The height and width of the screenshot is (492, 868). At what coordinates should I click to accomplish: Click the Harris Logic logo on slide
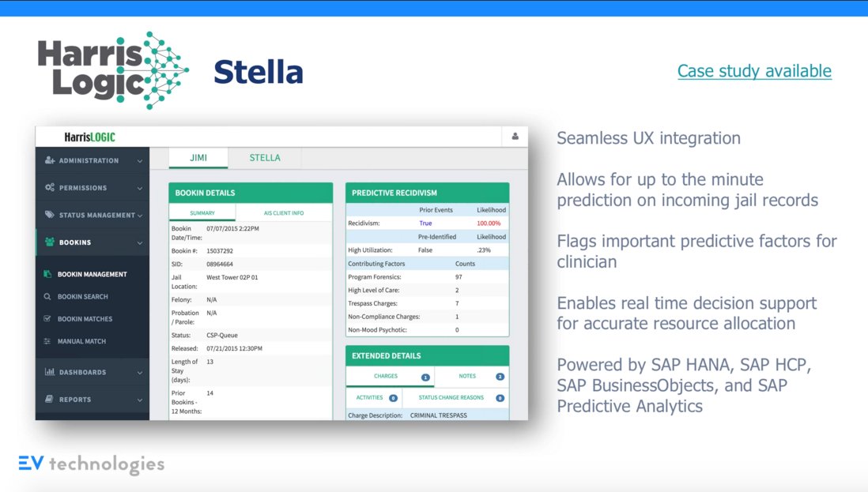click(x=114, y=70)
